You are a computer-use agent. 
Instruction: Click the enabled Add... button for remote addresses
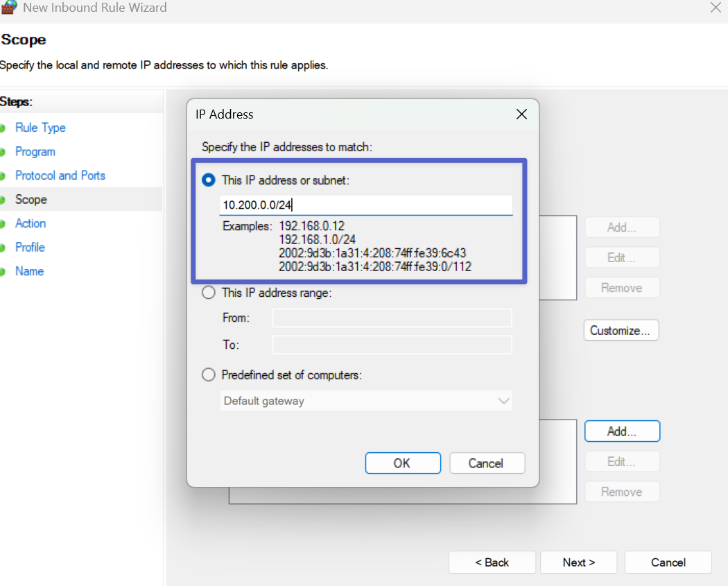click(x=621, y=431)
